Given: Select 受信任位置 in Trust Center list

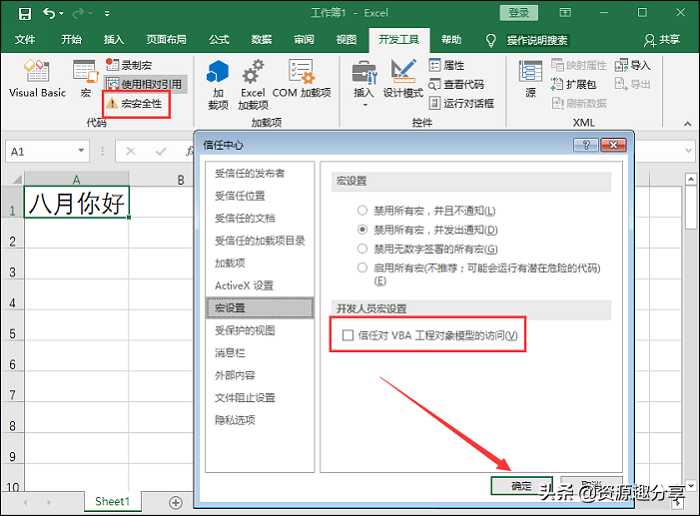Looking at the screenshot, I should (240, 196).
